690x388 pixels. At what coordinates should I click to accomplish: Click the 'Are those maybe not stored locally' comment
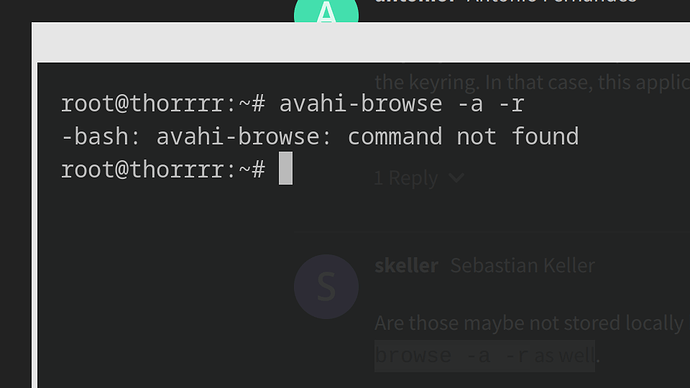(529, 323)
